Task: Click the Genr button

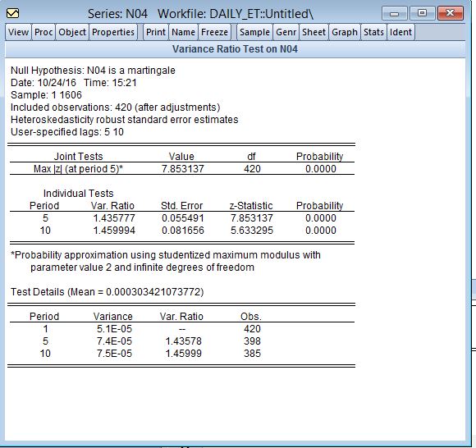Action: [x=286, y=32]
